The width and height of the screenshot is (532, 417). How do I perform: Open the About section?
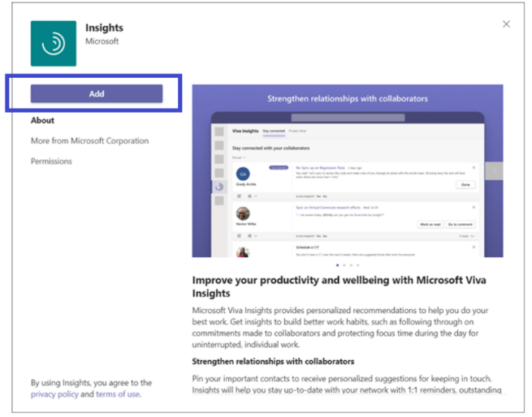tap(42, 120)
